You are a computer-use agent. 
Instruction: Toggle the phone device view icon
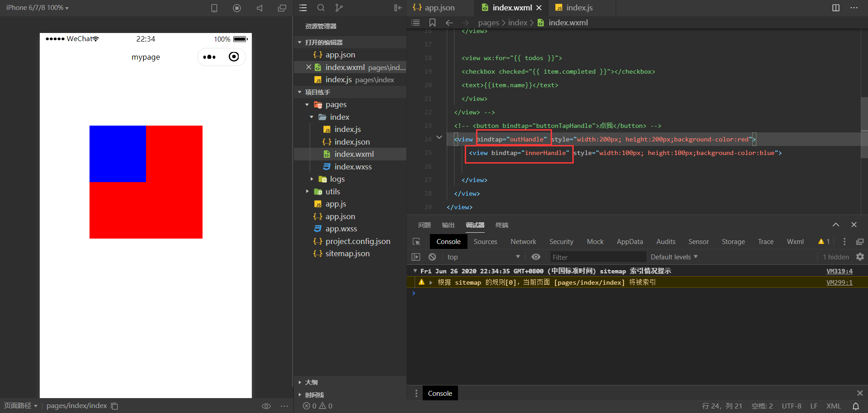pyautogui.click(x=214, y=8)
